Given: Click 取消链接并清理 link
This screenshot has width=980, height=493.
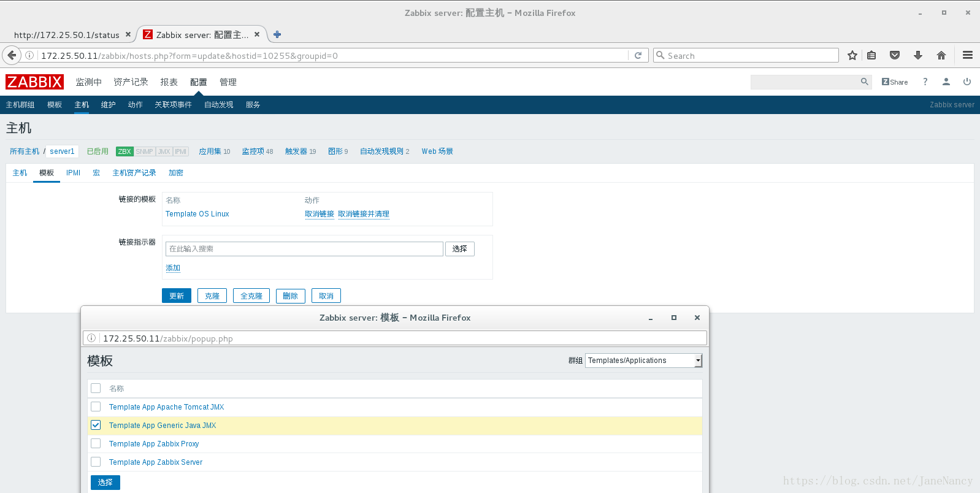Looking at the screenshot, I should click(x=364, y=214).
